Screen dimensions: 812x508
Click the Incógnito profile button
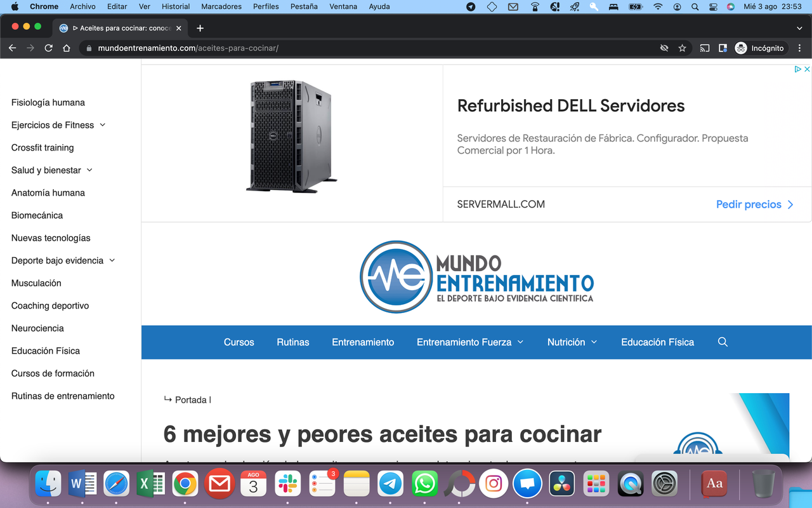click(759, 48)
